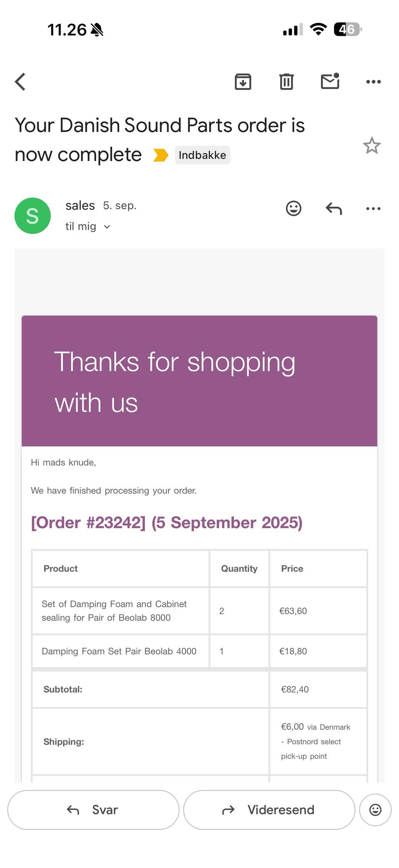Archive this email

tap(243, 82)
